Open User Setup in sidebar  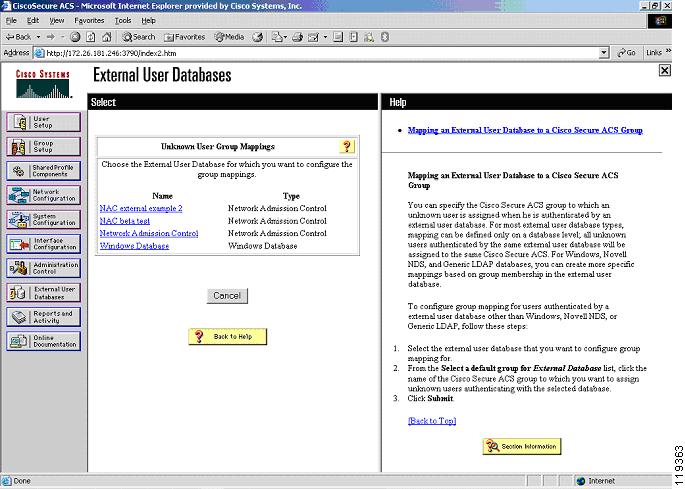click(43, 122)
